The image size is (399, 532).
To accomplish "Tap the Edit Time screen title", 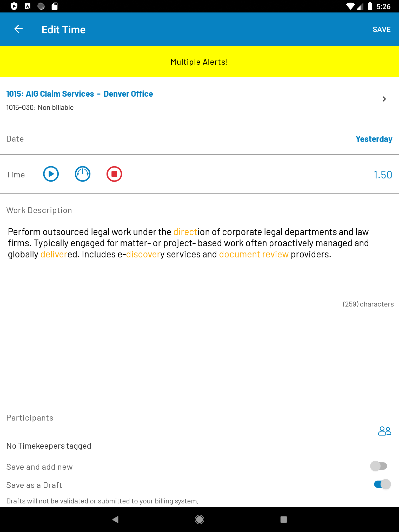I will pos(64,30).
